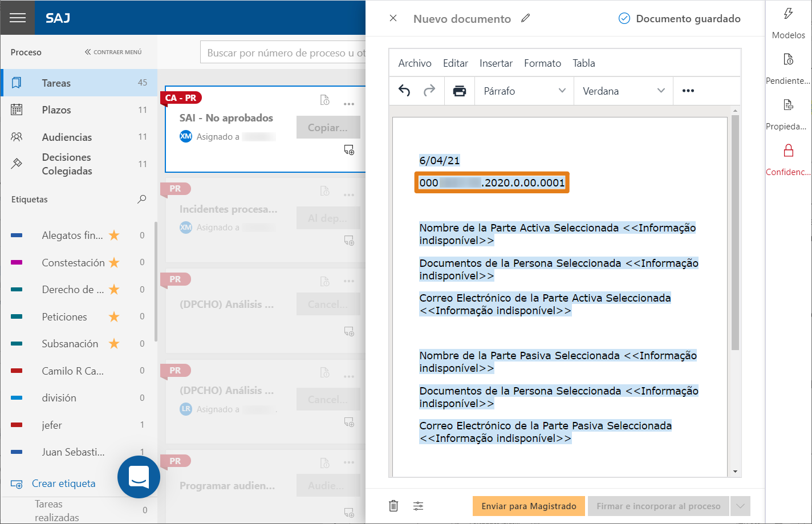Click Enviar para Magistrado button
The width and height of the screenshot is (812, 524).
point(529,506)
